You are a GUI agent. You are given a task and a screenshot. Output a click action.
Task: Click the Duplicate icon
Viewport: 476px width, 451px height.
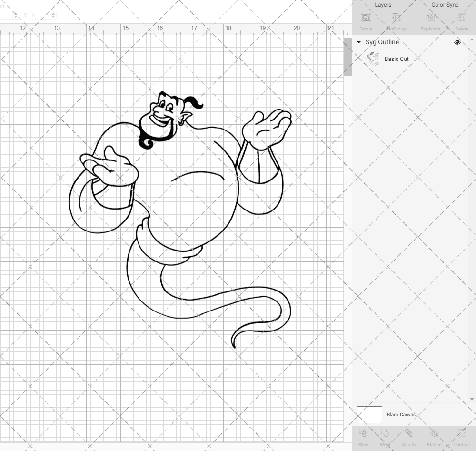[x=430, y=17]
